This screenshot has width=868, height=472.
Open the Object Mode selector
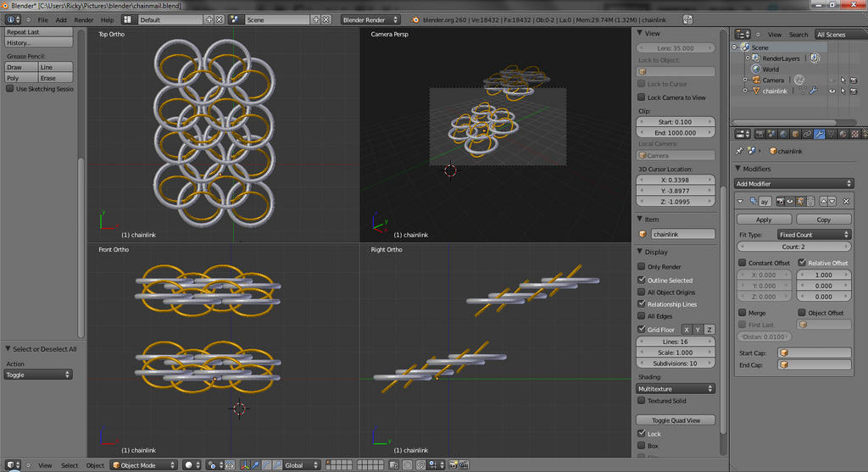click(x=144, y=465)
